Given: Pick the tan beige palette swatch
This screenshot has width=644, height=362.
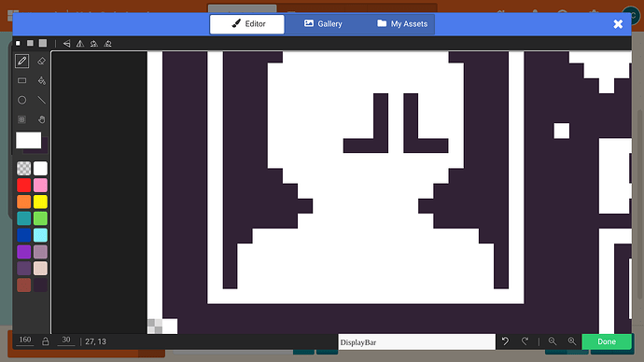Looking at the screenshot, I should click(40, 269).
